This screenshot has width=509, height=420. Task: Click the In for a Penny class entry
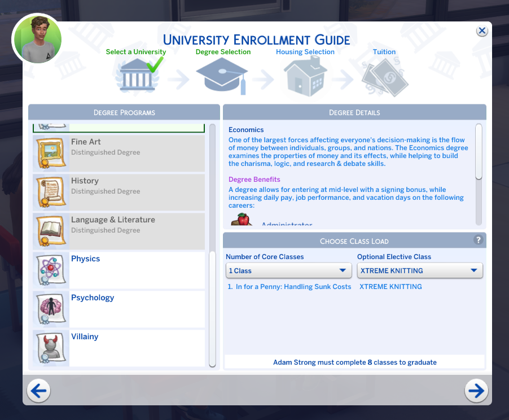[289, 287]
